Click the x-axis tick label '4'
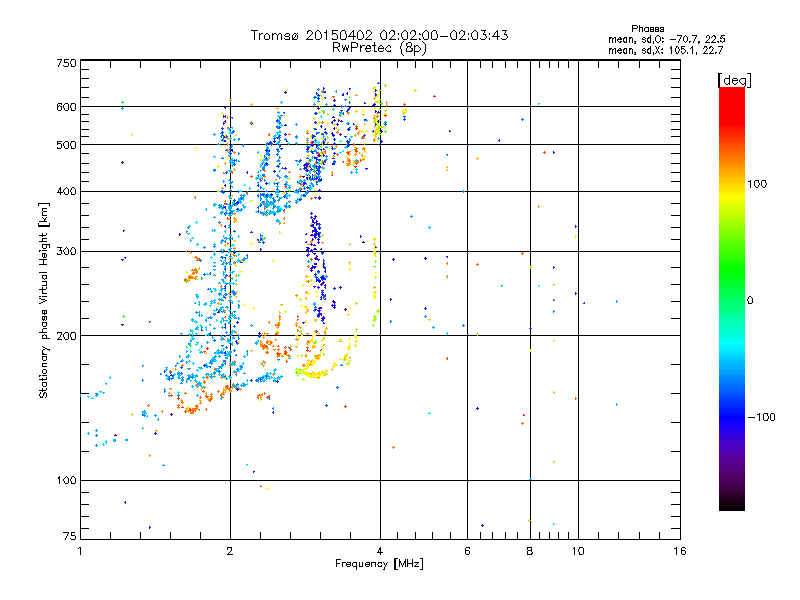 coord(380,551)
